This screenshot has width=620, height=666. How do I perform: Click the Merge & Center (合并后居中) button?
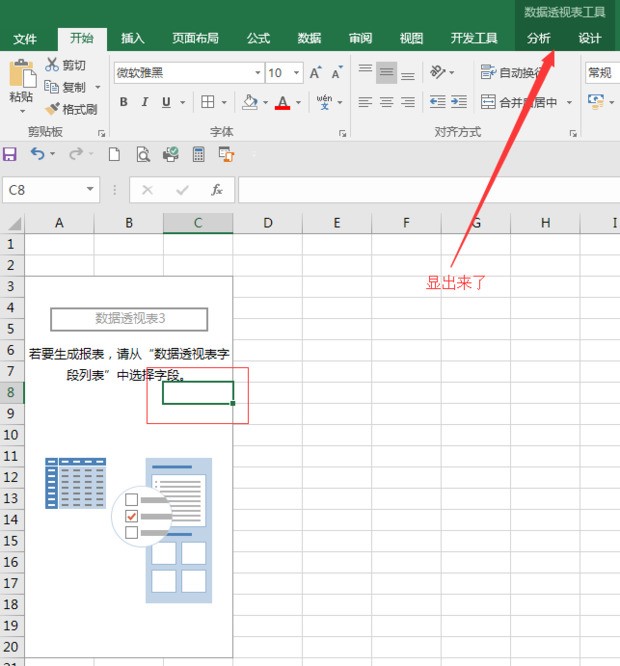pos(520,102)
